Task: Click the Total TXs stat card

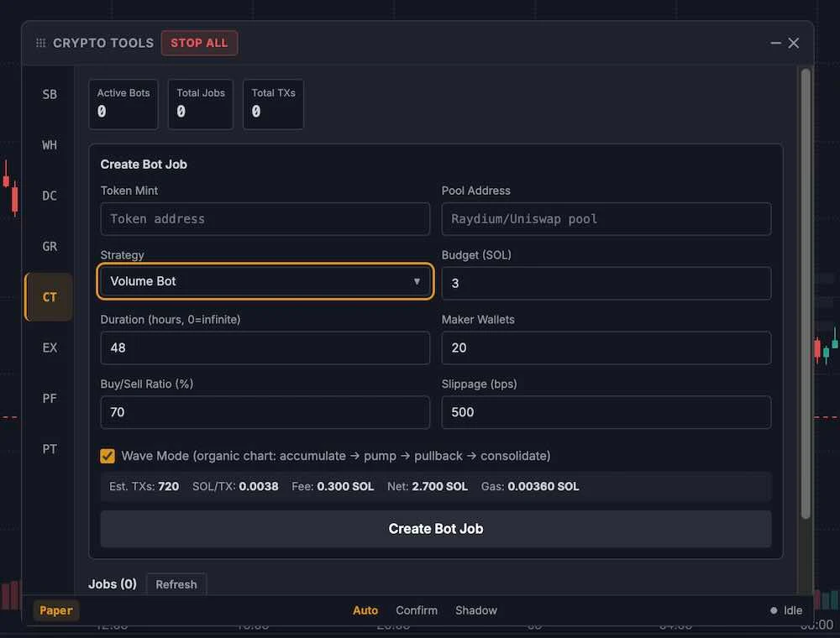Action: (273, 104)
